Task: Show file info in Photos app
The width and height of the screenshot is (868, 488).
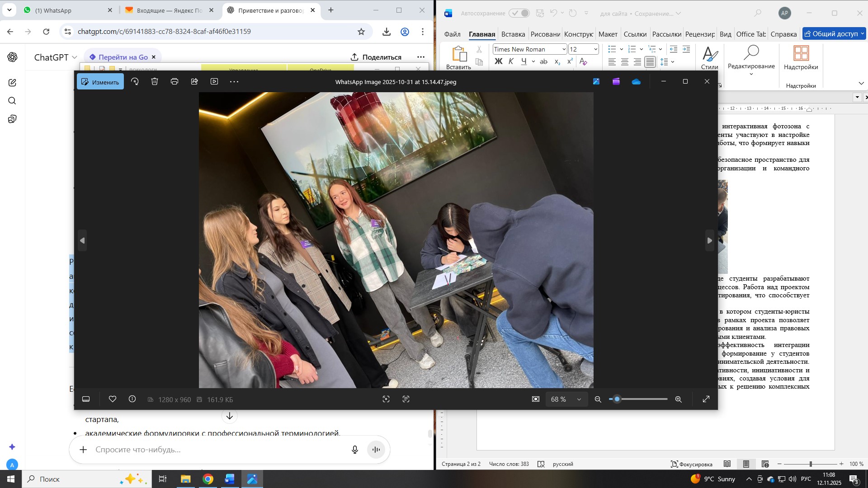Action: coord(132,399)
